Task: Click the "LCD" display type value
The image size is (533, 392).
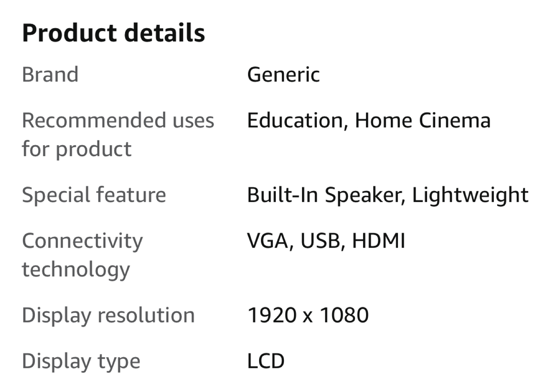Action: tap(266, 361)
